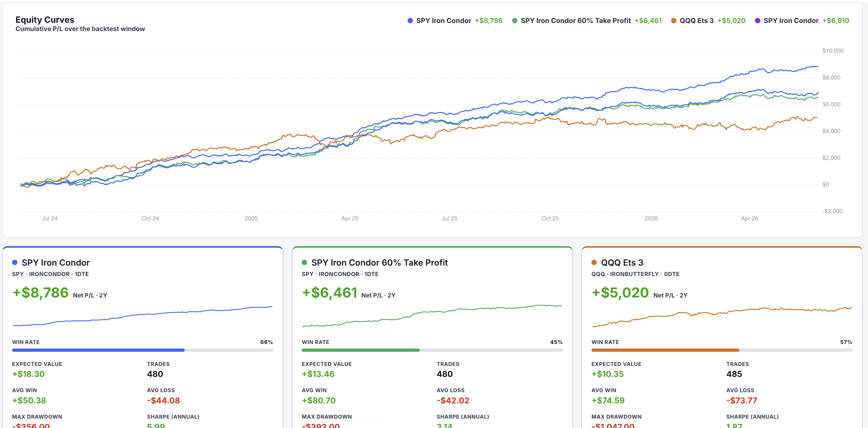
Task: Click the 66% win rate percentage
Action: 266,342
